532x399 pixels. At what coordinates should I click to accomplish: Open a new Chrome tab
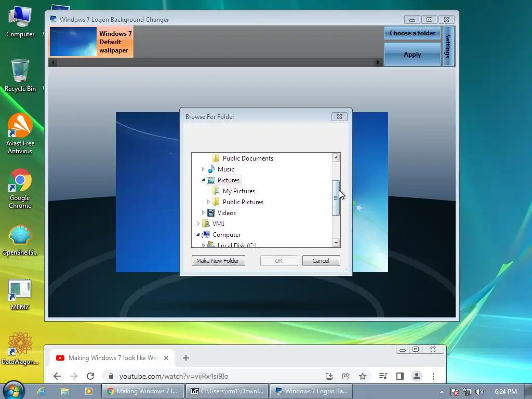(x=186, y=357)
